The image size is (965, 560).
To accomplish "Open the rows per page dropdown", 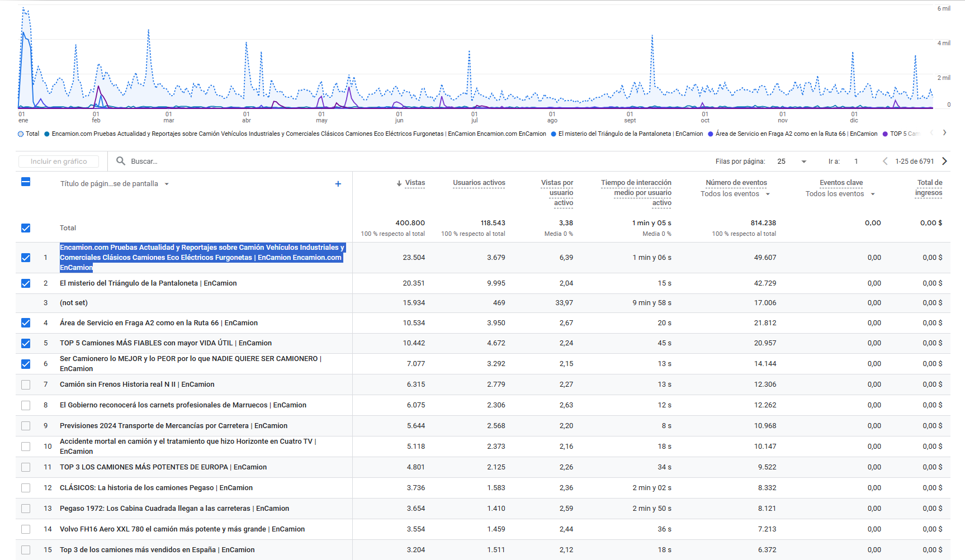I will [792, 162].
